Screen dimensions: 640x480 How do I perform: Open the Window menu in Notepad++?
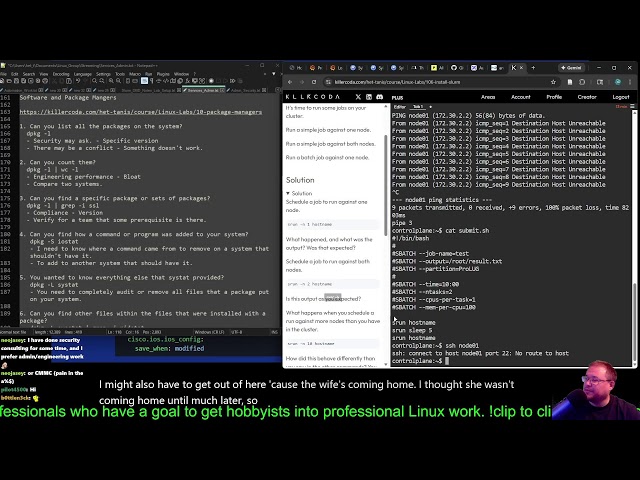point(181,74)
